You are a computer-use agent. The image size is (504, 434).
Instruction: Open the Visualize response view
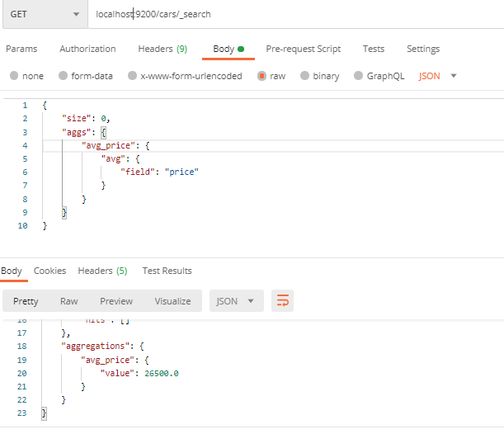[x=172, y=301]
